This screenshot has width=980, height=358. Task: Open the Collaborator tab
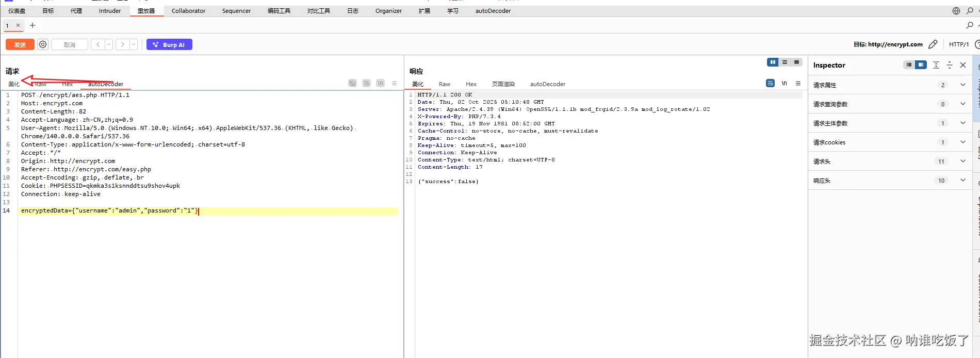(188, 11)
